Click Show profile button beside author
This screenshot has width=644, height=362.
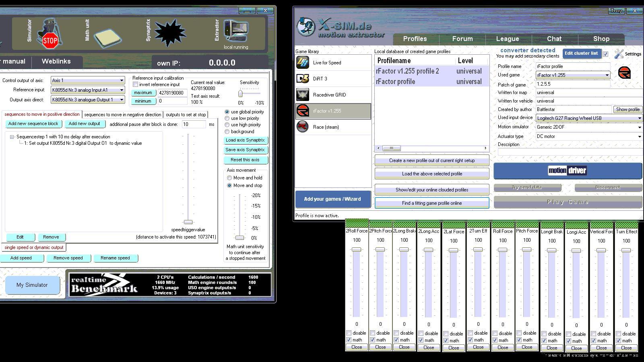coord(627,109)
